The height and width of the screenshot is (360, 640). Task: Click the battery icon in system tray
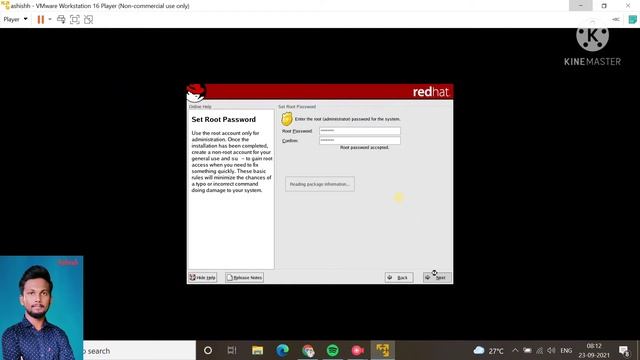[527, 350]
